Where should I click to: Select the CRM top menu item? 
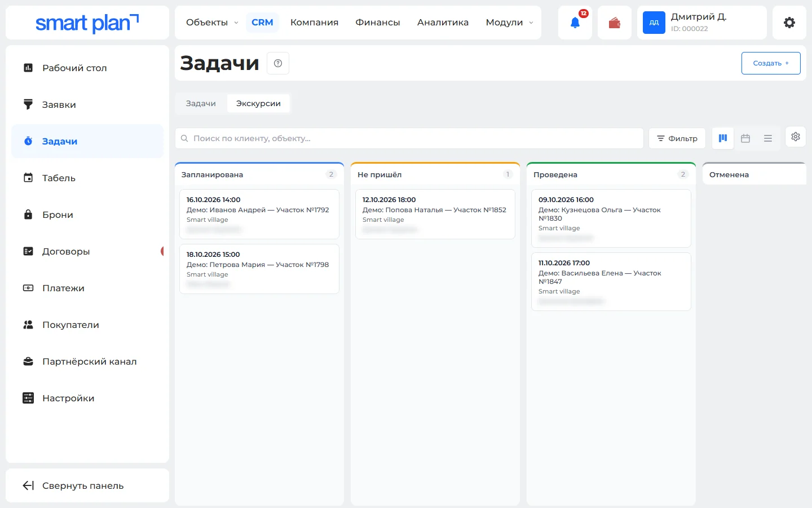262,23
